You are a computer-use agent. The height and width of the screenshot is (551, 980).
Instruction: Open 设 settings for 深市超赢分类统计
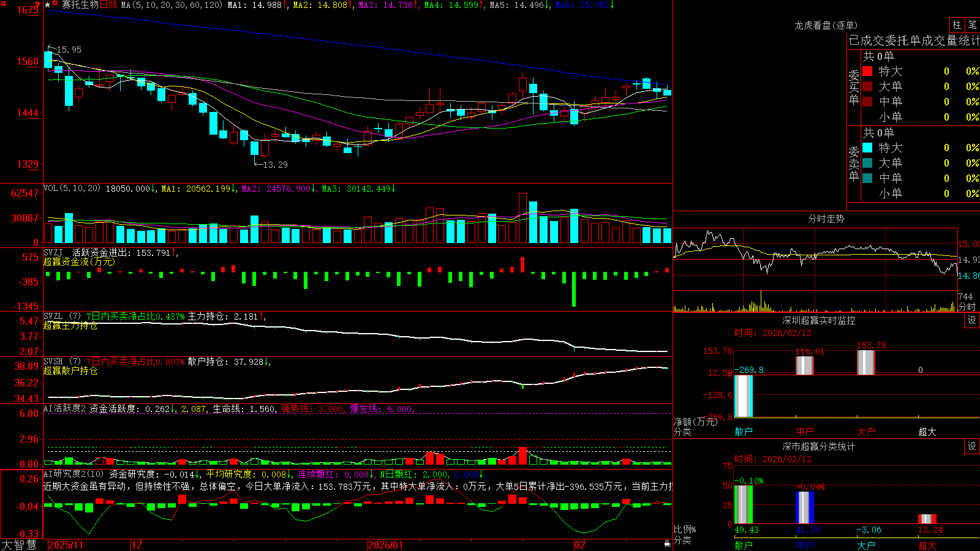972,447
